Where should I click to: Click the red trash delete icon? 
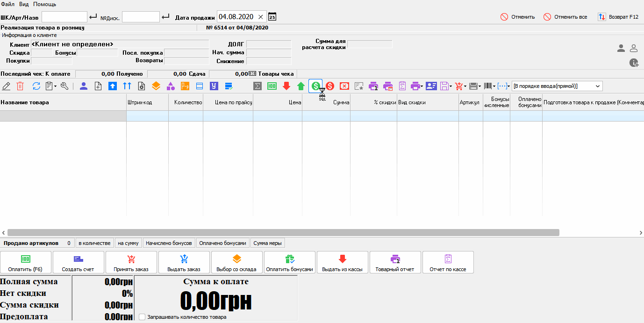pyautogui.click(x=20, y=86)
